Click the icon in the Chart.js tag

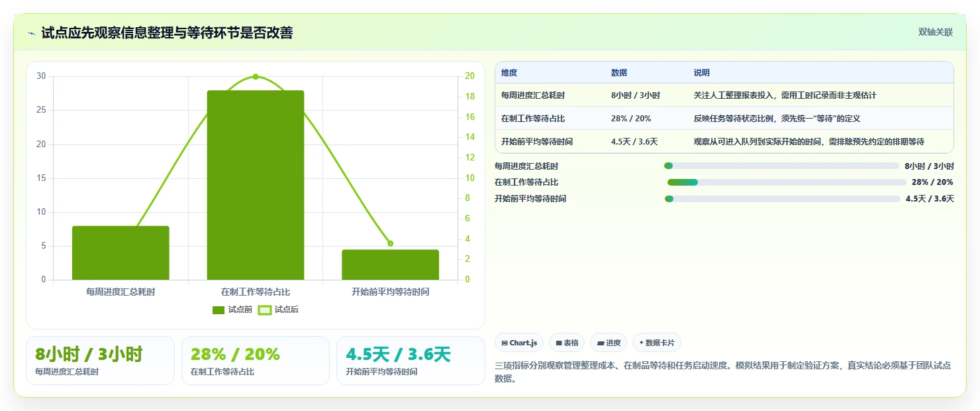tap(505, 343)
